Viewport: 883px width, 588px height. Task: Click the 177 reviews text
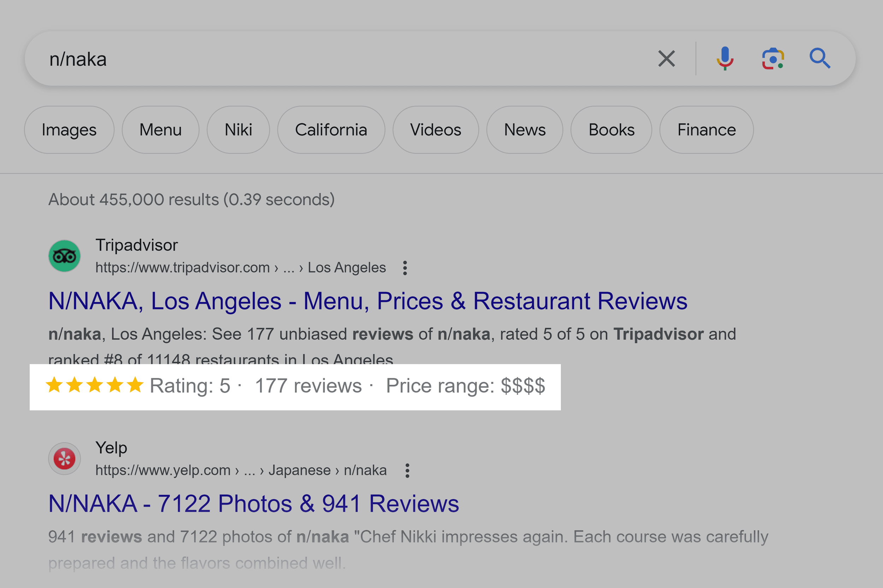308,386
